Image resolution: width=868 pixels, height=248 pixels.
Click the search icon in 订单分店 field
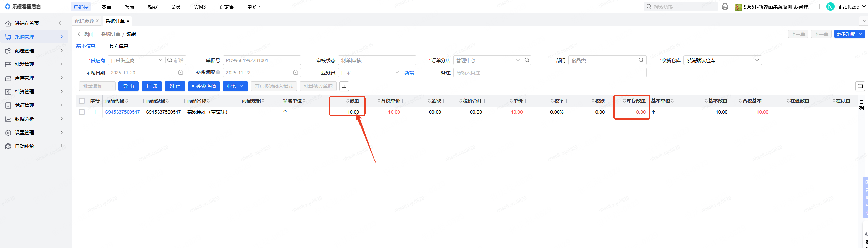527,60
